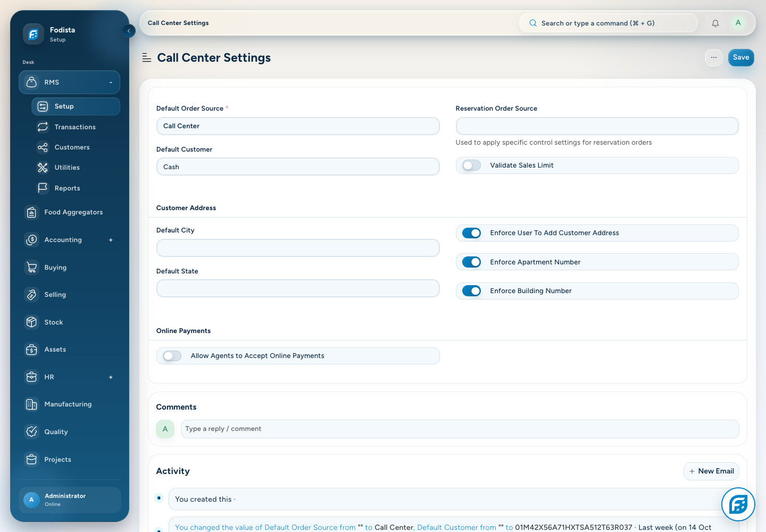The width and height of the screenshot is (766, 532).
Task: Open Assets module in sidebar
Action: (69, 350)
